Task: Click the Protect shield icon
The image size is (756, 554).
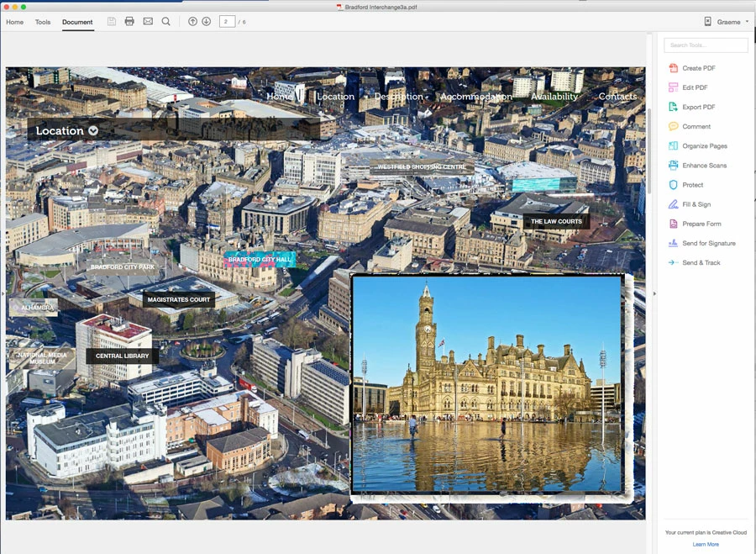Action: pyautogui.click(x=673, y=185)
